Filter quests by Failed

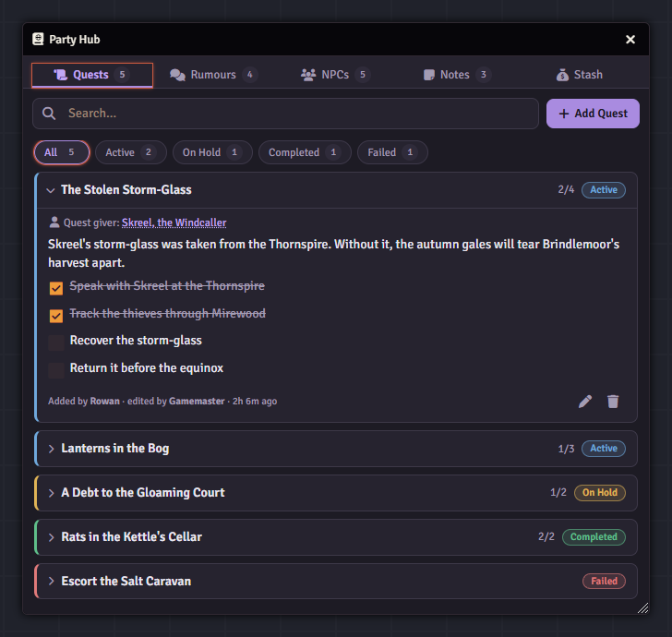pyautogui.click(x=392, y=152)
